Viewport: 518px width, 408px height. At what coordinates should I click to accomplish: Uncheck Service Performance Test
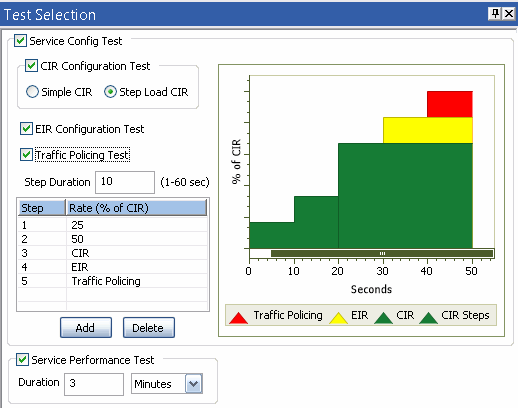pyautogui.click(x=22, y=360)
